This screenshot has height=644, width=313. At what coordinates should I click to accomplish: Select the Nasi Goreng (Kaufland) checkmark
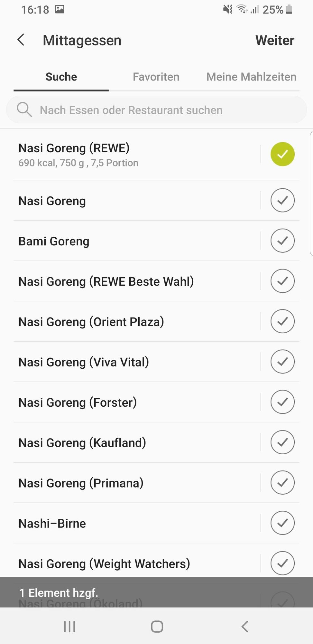[282, 442]
